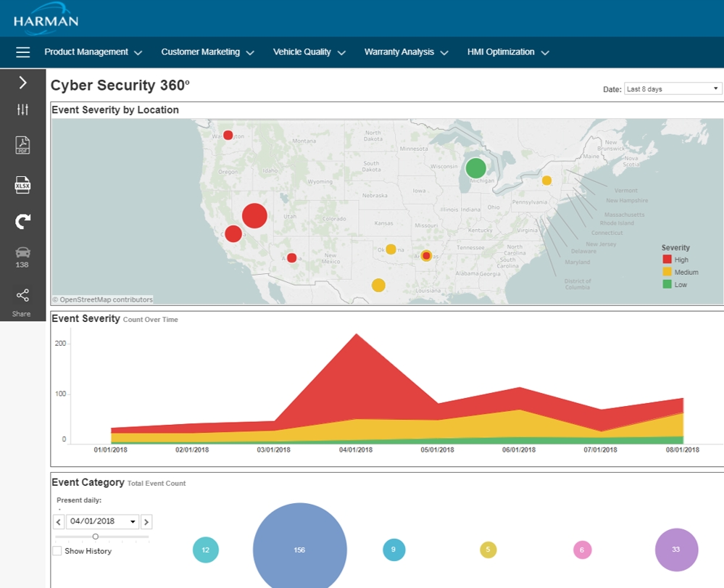The width and height of the screenshot is (724, 588).
Task: Click the red circle over Arizona
Action: click(292, 257)
